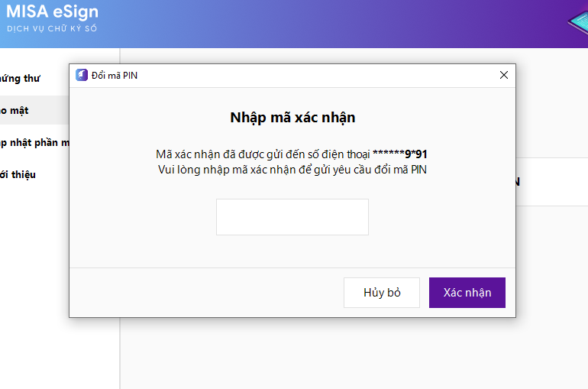The height and width of the screenshot is (389, 588).
Task: Click the MISA eSign logo in header
Action: 52,11
